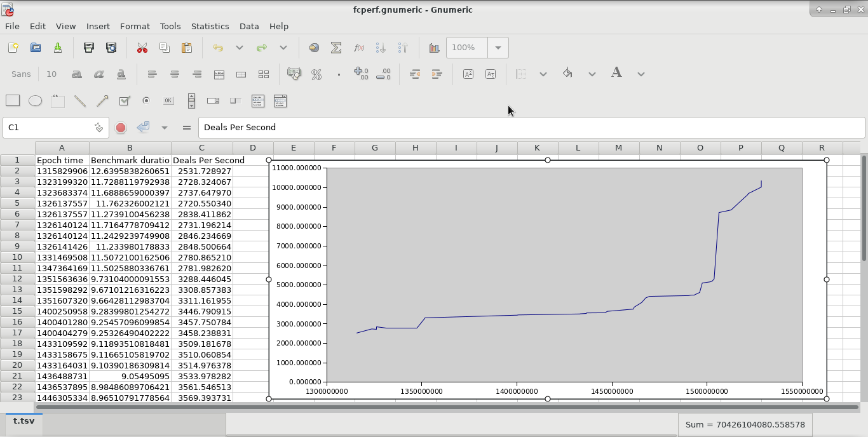Apply currency (accounting) format
Image resolution: width=868 pixels, height=437 pixels.
(294, 74)
